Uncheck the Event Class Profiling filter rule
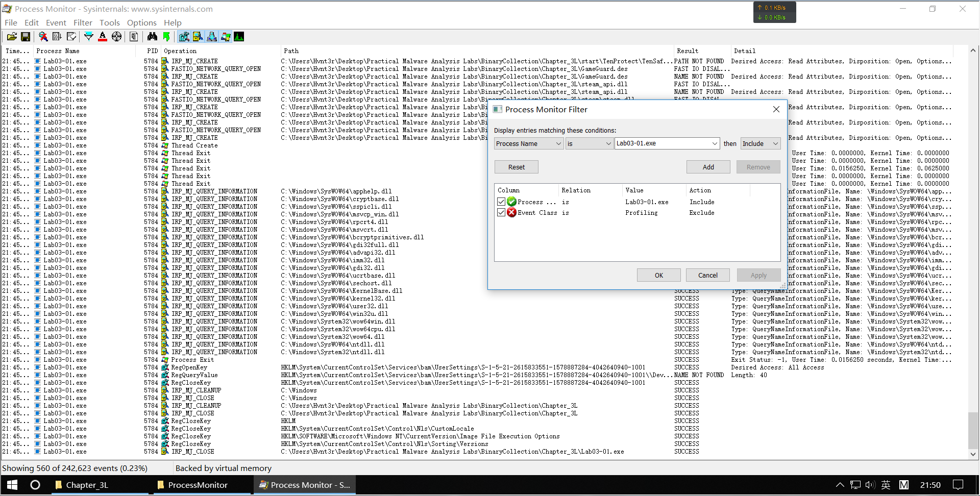Screen dimensions: 980x496 [501, 213]
